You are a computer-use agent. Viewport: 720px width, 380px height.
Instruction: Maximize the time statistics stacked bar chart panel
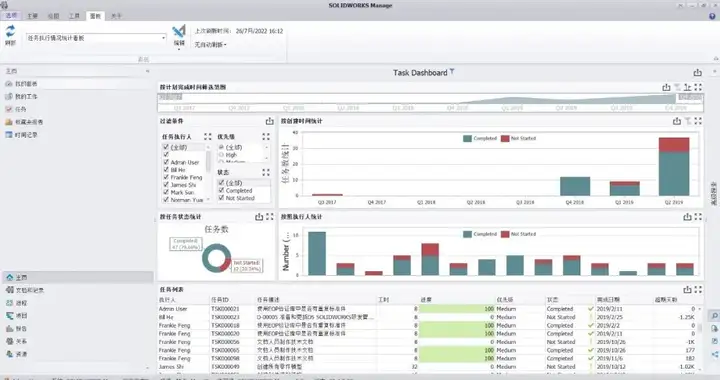tap(698, 121)
